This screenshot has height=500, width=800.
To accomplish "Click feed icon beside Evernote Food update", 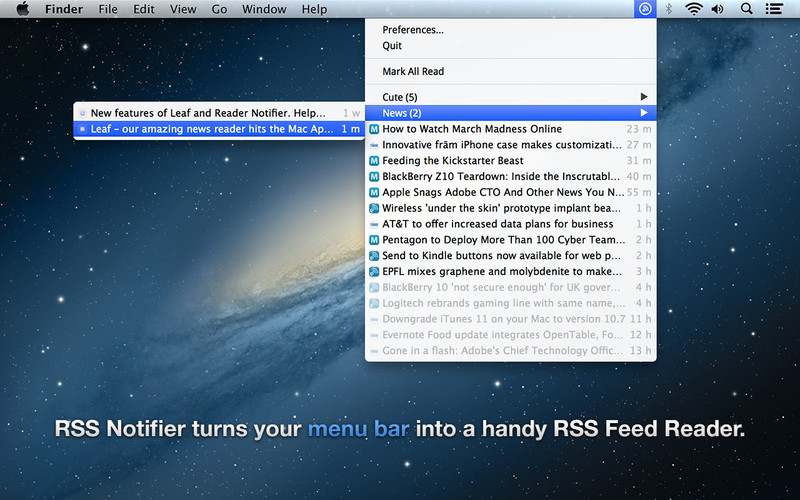I will point(374,335).
